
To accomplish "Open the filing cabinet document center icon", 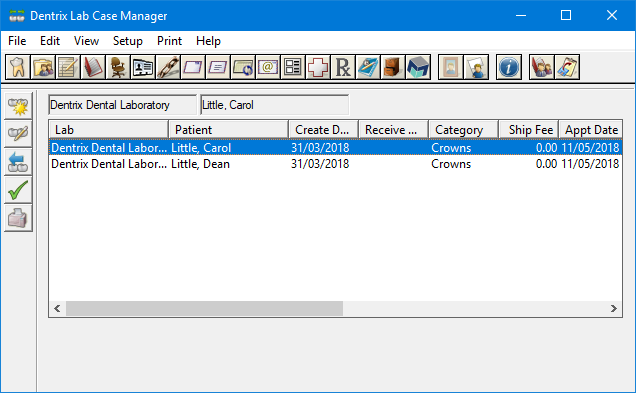I will 393,67.
